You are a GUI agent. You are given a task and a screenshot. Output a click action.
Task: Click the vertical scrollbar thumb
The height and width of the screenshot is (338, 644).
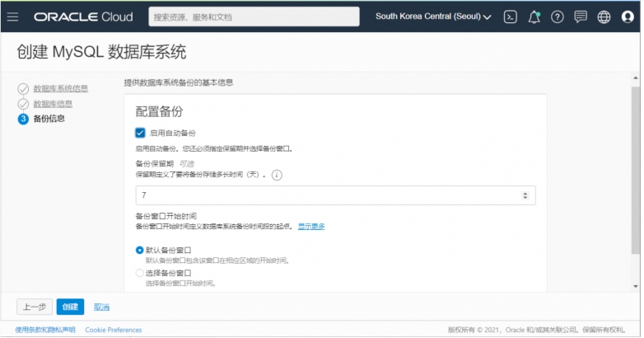636,170
